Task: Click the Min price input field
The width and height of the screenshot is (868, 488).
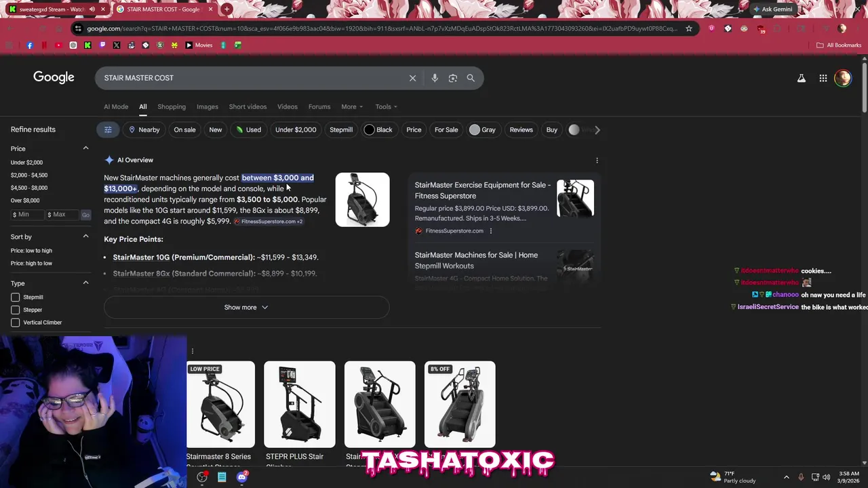Action: click(26, 215)
